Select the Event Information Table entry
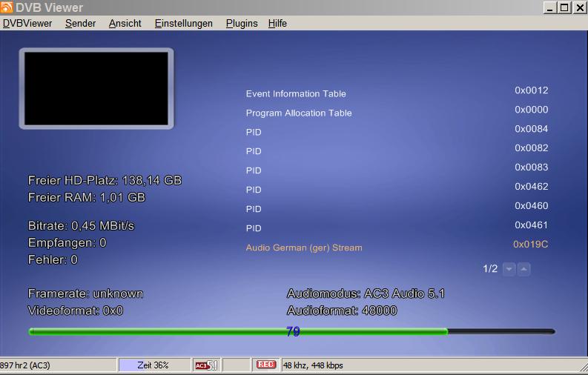The height and width of the screenshot is (375, 588). coord(296,94)
